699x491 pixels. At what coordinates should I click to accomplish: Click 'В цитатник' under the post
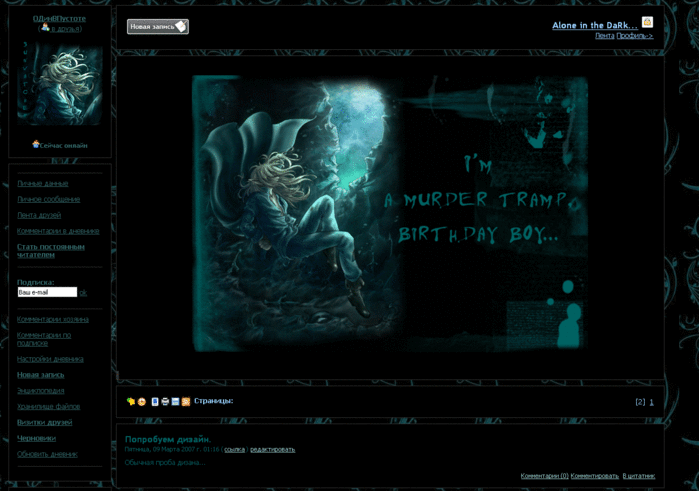(x=639, y=476)
